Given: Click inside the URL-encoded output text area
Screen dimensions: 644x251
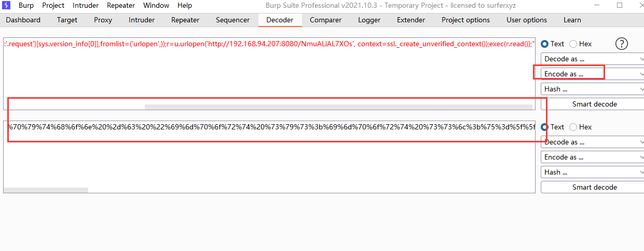Looking at the screenshot, I should coord(269,156).
